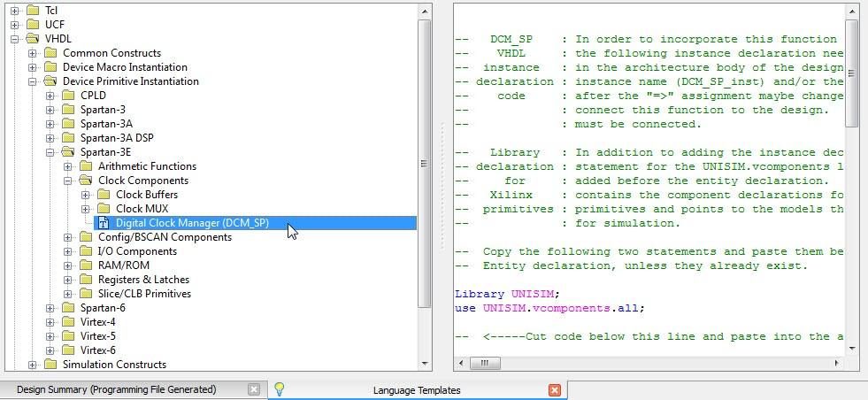Image resolution: width=868 pixels, height=400 pixels.
Task: Expand Registers & Latches node
Action: pos(67,280)
